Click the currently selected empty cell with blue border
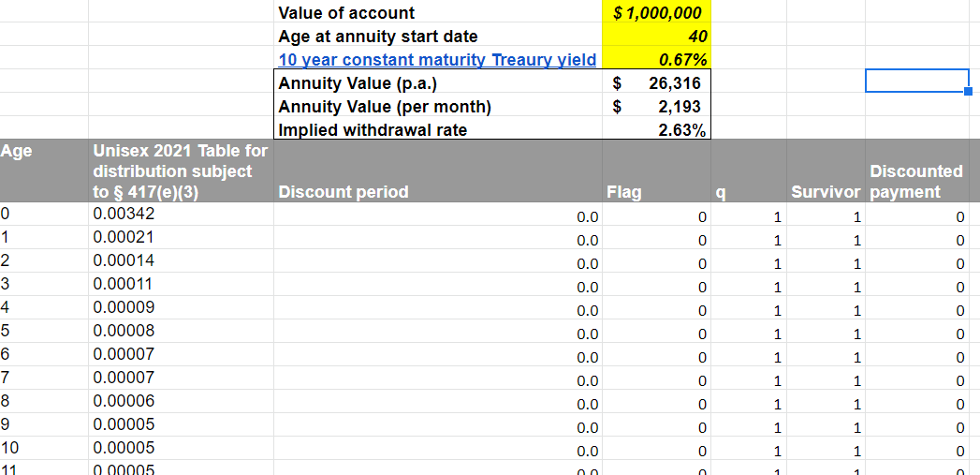 (917, 81)
